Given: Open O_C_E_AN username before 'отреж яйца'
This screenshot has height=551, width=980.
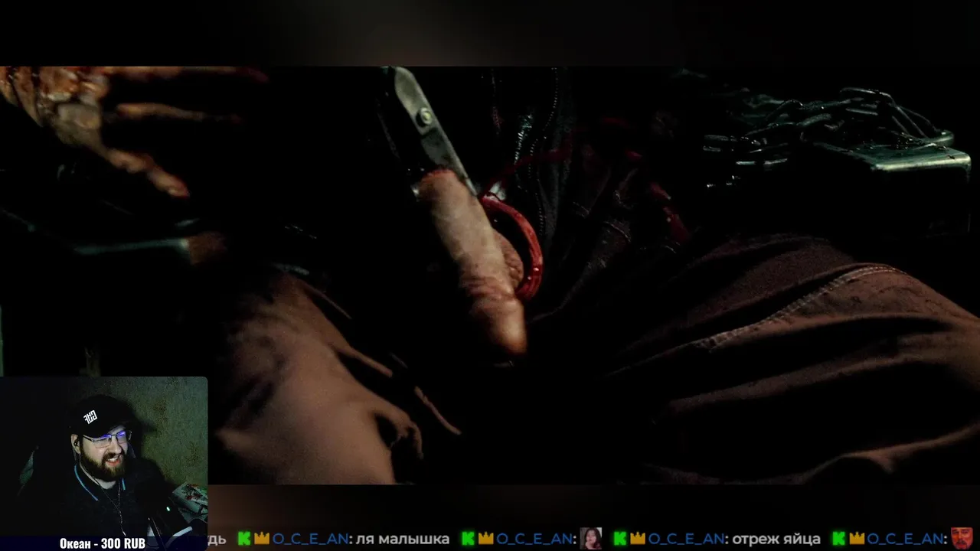Looking at the screenshot, I should [x=688, y=539].
